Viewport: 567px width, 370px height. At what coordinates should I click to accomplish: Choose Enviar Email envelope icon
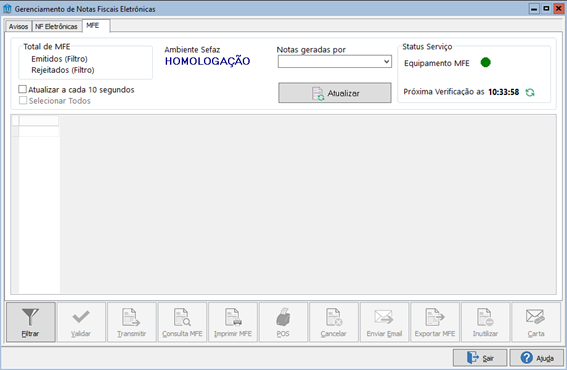point(384,322)
